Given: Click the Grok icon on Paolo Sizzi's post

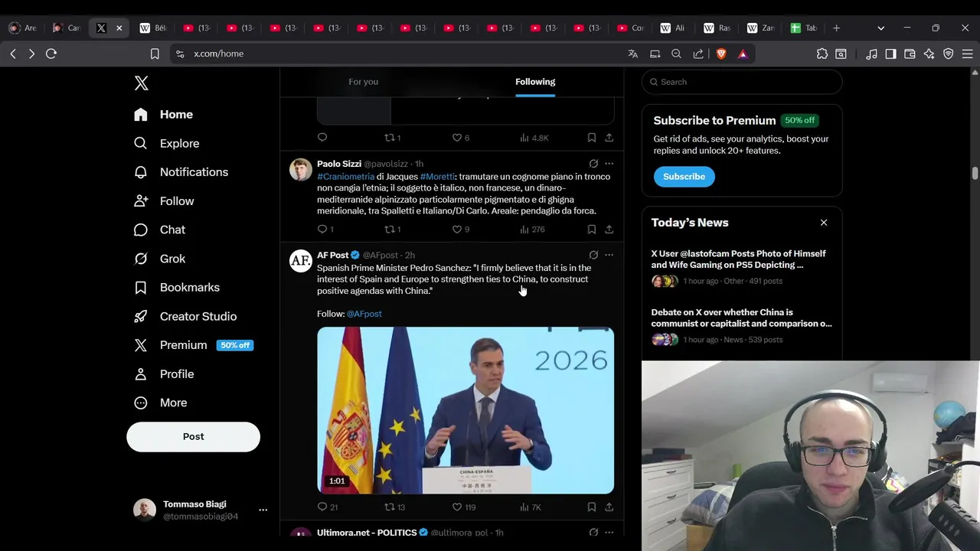Looking at the screenshot, I should (x=593, y=164).
